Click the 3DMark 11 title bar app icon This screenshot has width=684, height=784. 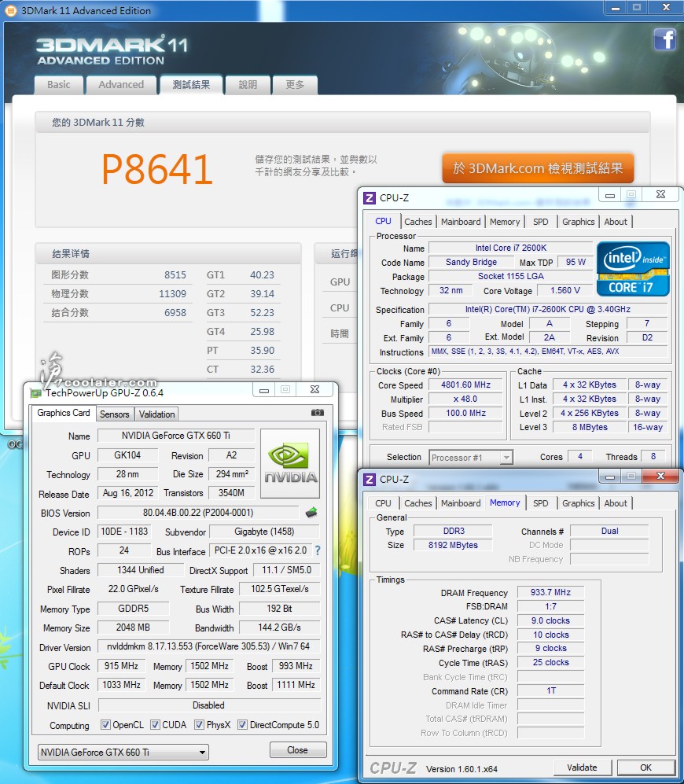tap(10, 10)
